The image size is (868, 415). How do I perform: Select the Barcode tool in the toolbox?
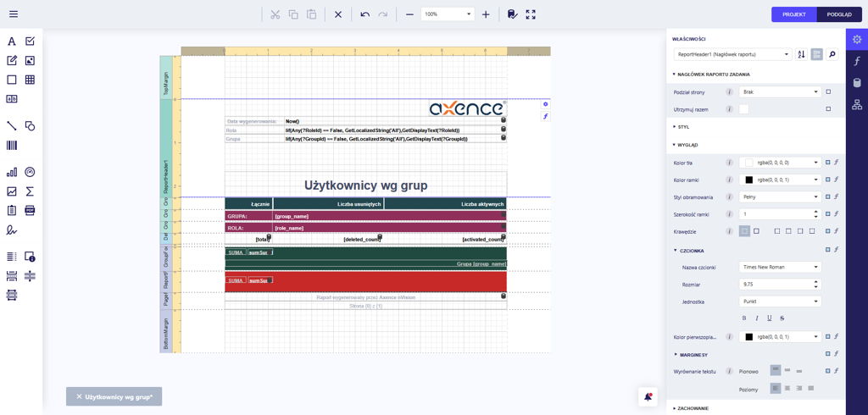(x=12, y=146)
